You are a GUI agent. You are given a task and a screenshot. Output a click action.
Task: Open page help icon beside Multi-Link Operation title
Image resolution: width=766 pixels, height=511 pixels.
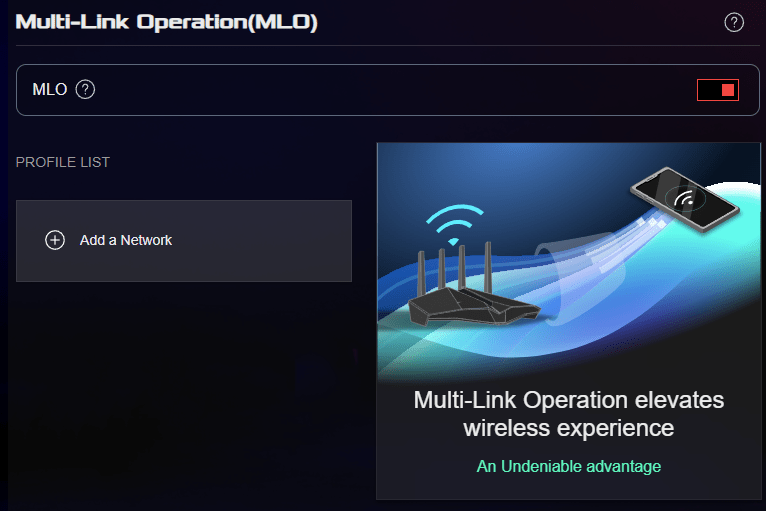click(x=734, y=22)
